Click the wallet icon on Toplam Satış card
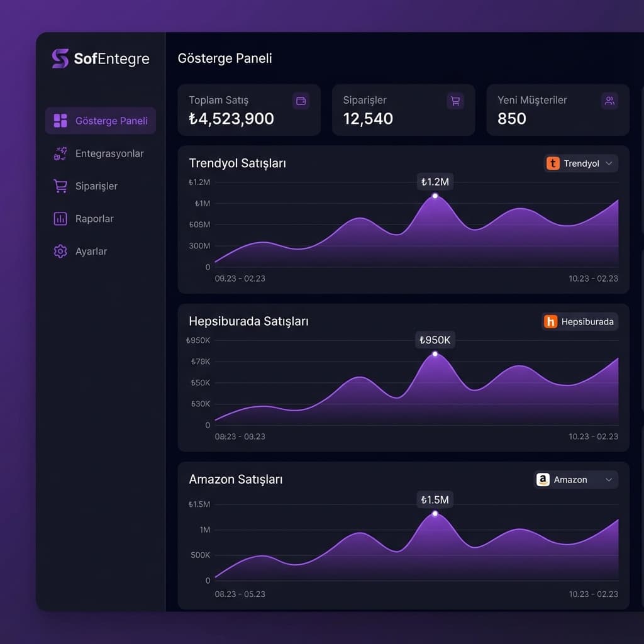 click(301, 101)
